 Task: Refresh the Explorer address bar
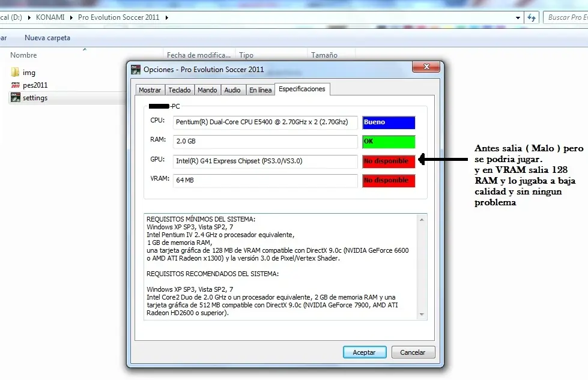pos(532,17)
